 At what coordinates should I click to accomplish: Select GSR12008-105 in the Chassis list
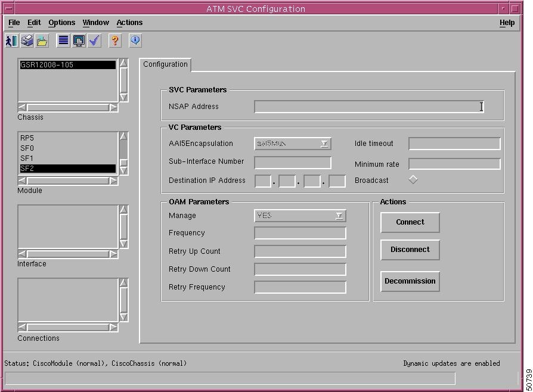click(67, 65)
